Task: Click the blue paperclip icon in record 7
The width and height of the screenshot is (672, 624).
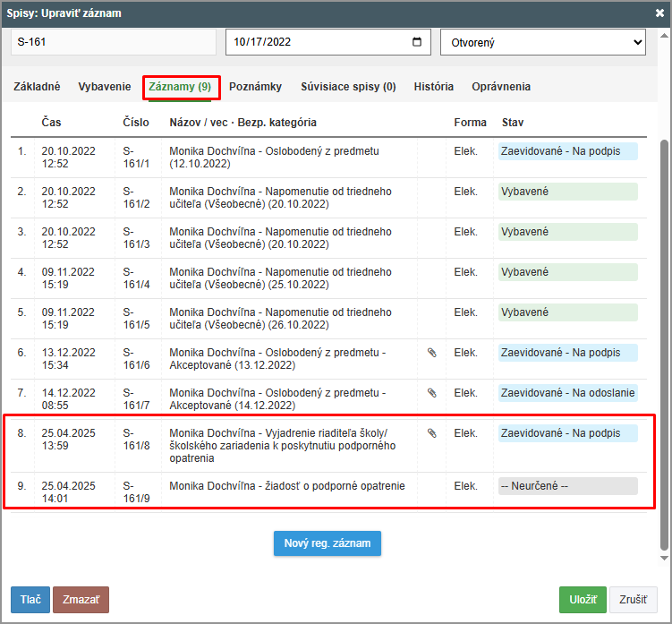Action: point(432,393)
